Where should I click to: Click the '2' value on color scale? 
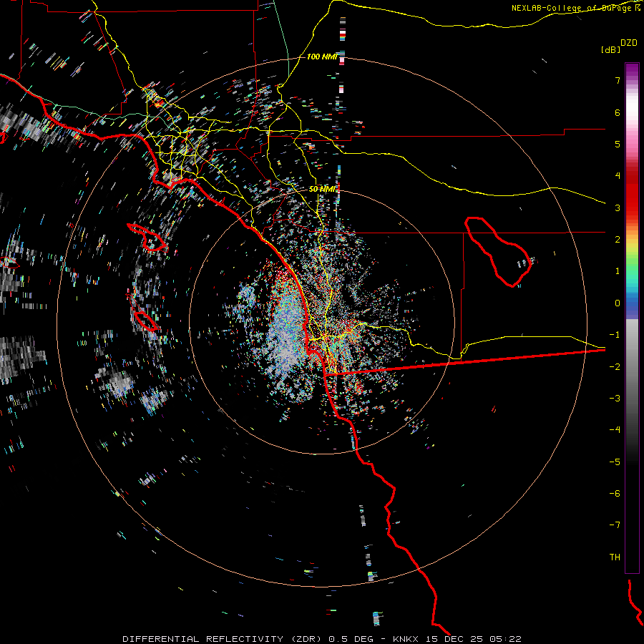618,240
